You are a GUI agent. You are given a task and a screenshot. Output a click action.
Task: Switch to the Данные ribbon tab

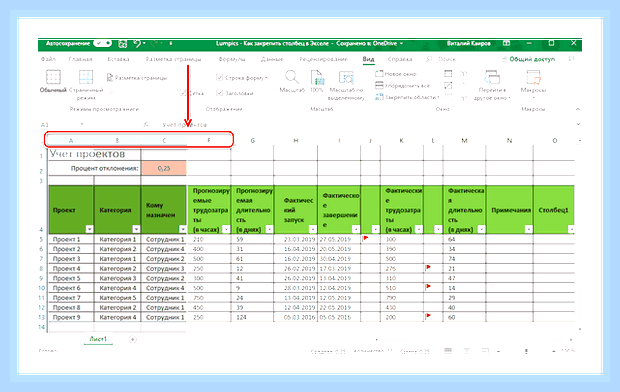pos(272,59)
